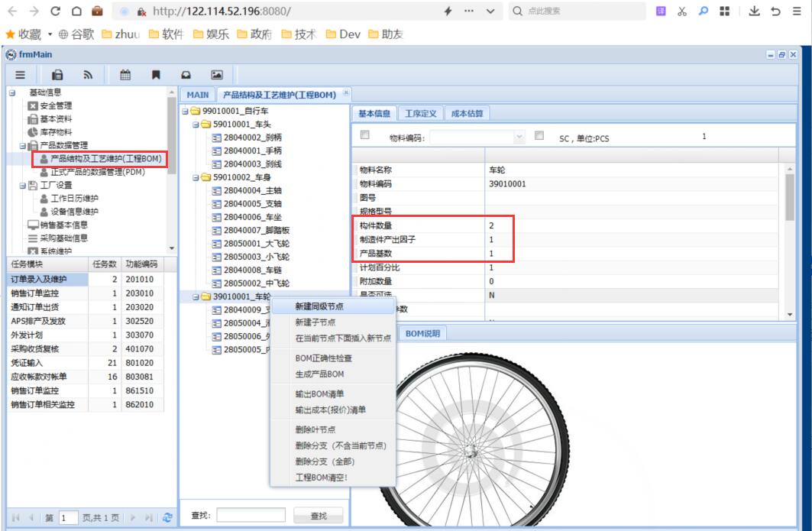Open the three-dots menu in address bar
Screen dimensions: 812x531
click(x=469, y=11)
